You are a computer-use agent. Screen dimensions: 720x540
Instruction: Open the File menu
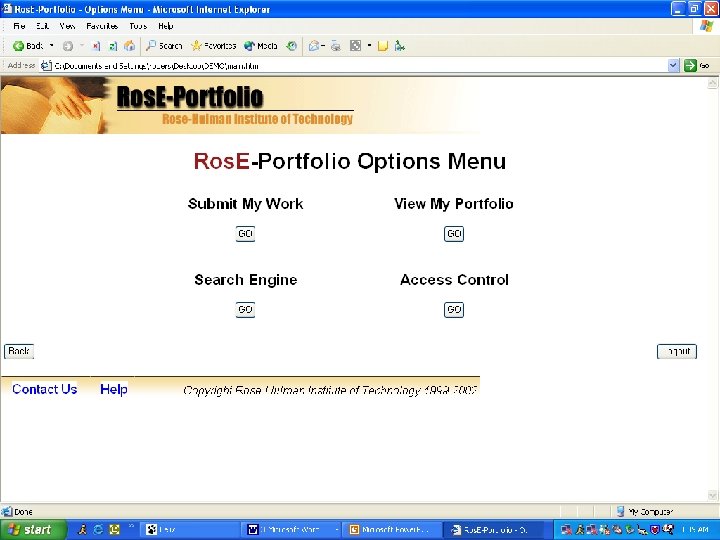click(19, 26)
